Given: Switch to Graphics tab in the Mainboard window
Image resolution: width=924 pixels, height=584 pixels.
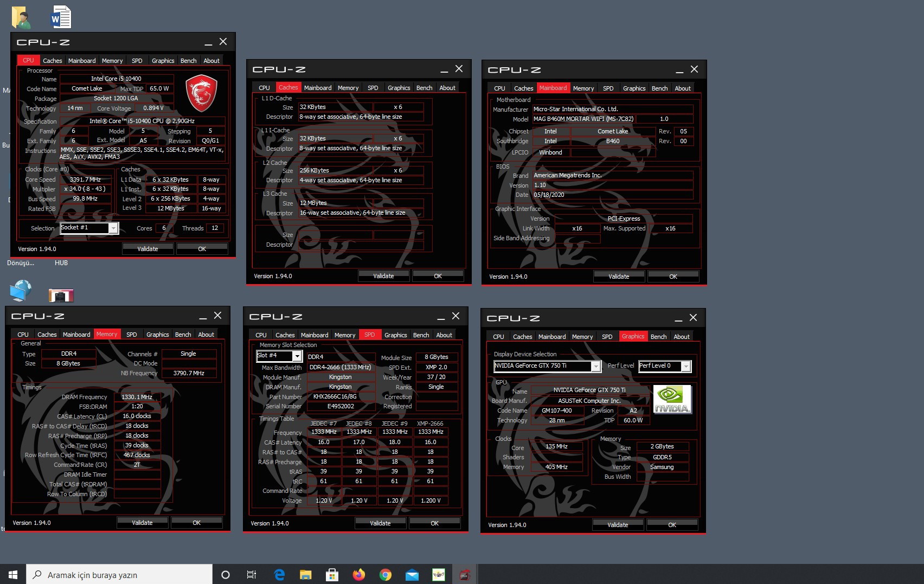Looking at the screenshot, I should (634, 88).
